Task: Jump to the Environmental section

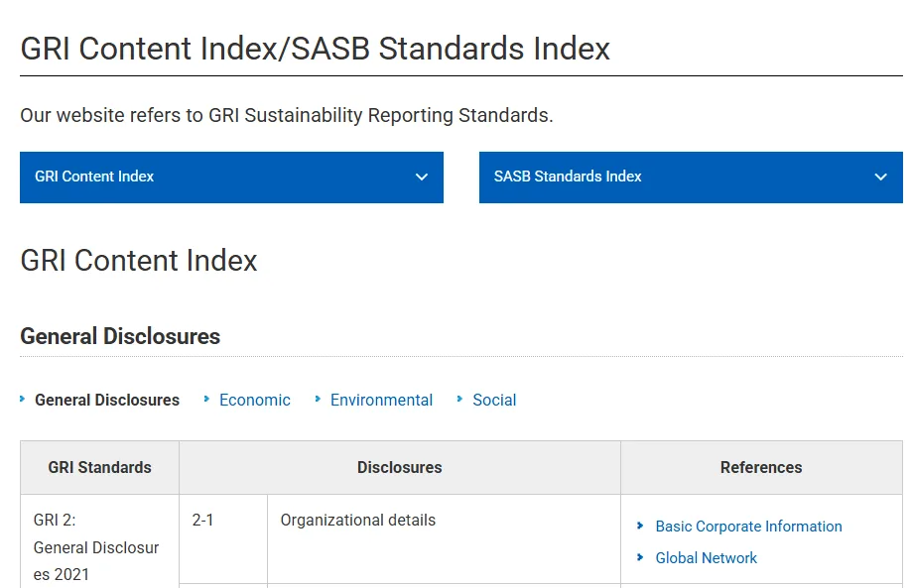Action: 381,401
